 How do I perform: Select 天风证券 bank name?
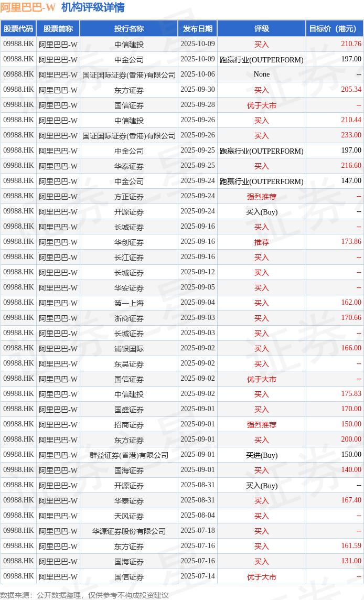(x=129, y=516)
